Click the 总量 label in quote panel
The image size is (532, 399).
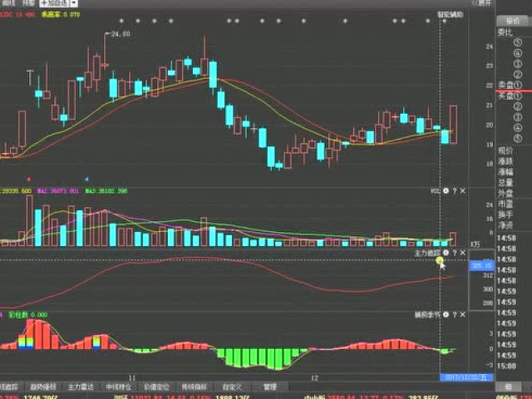505,183
